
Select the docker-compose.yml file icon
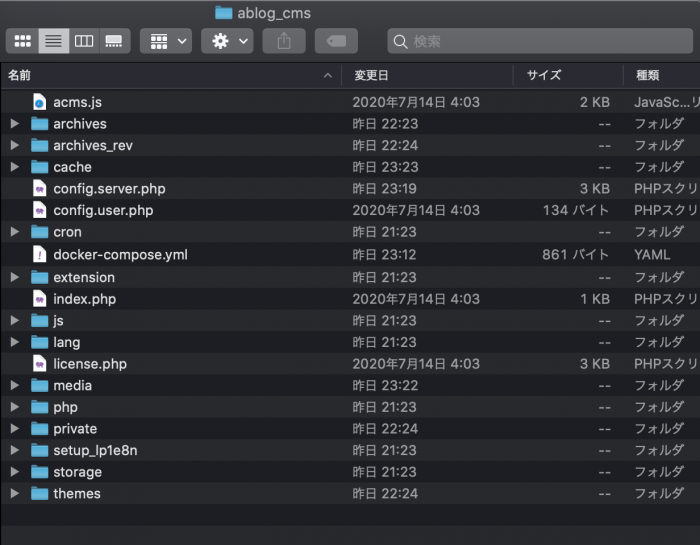tap(39, 254)
